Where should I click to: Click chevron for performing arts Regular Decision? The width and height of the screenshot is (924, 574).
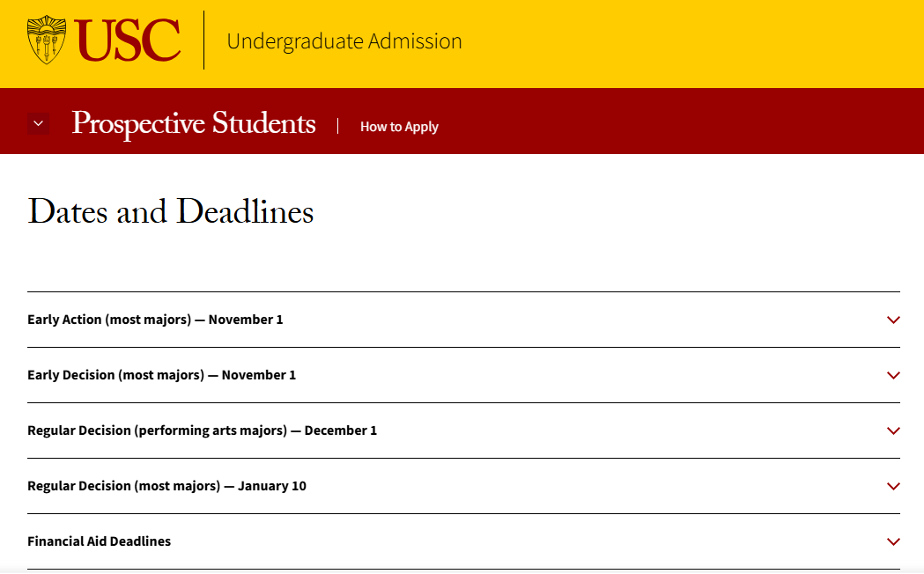(893, 430)
